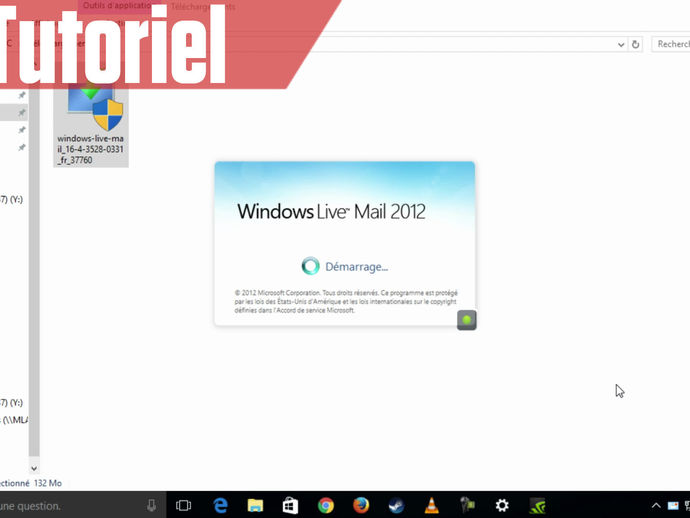This screenshot has height=518, width=690.
Task: Open VLC media player from the taskbar
Action: pyautogui.click(x=432, y=505)
